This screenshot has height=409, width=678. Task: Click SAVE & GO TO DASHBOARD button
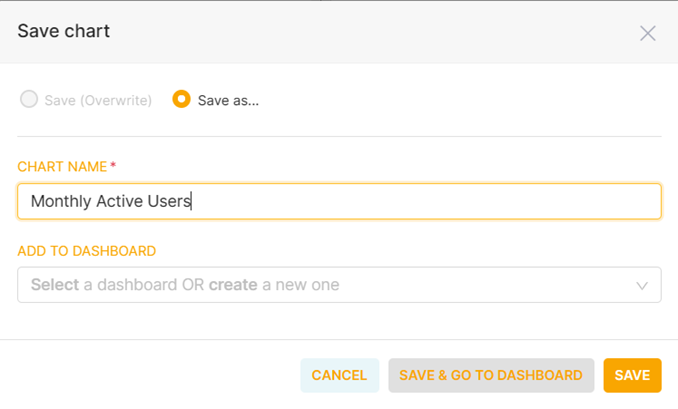pos(491,375)
